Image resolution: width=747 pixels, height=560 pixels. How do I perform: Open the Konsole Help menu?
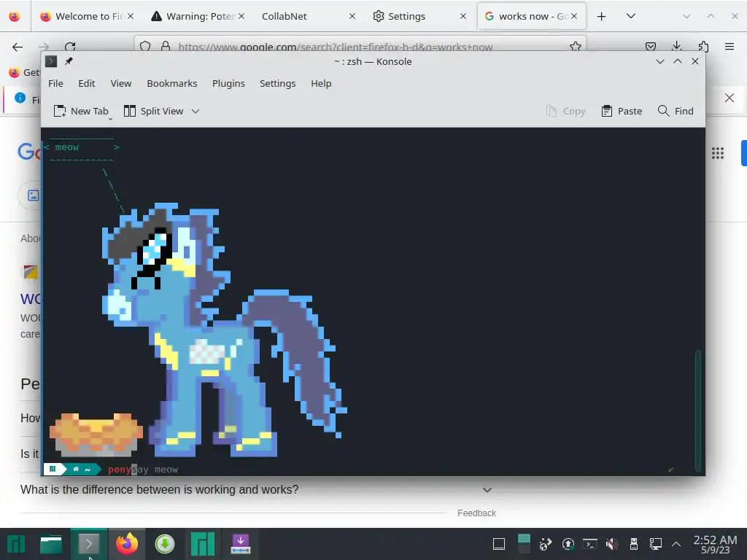point(321,83)
